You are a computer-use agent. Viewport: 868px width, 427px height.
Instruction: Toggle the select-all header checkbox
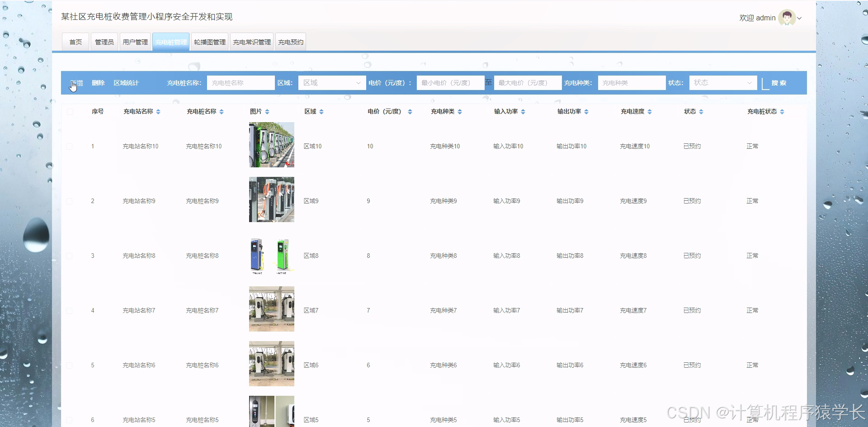coord(70,111)
